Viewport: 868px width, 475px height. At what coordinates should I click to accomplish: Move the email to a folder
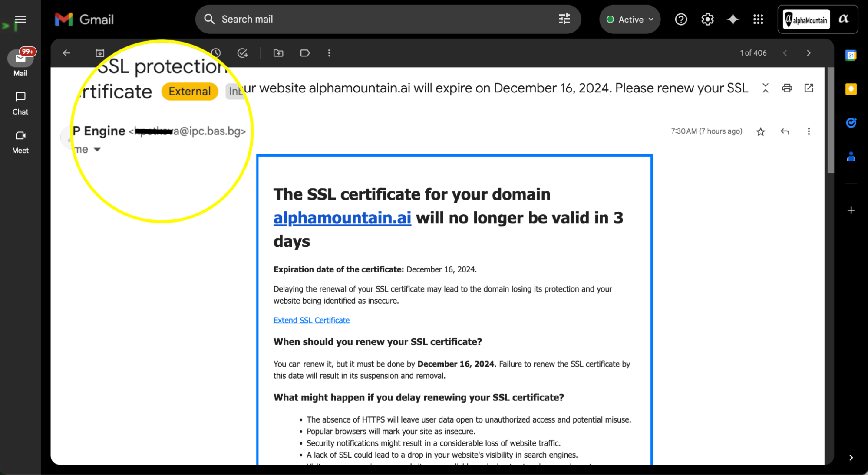(278, 53)
